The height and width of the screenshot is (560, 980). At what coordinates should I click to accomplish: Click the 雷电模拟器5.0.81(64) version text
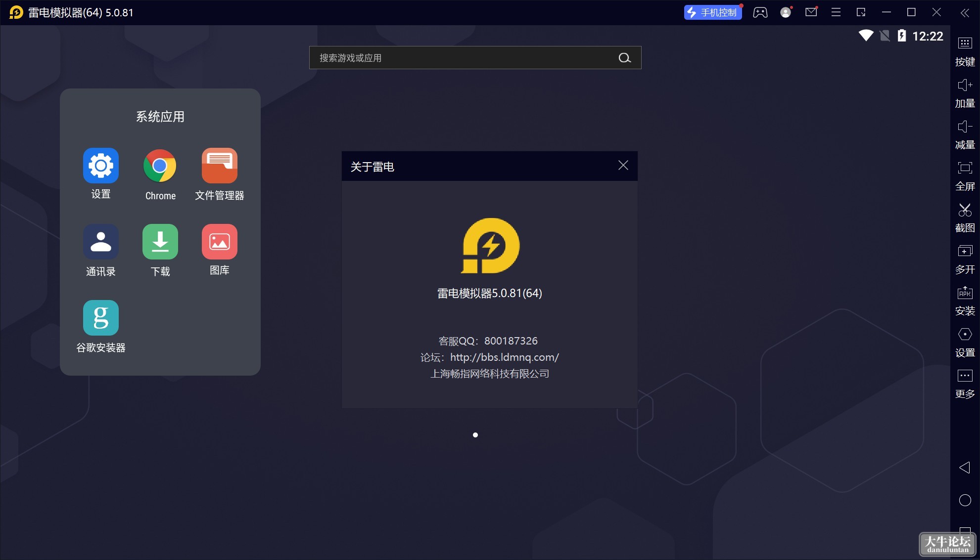490,293
